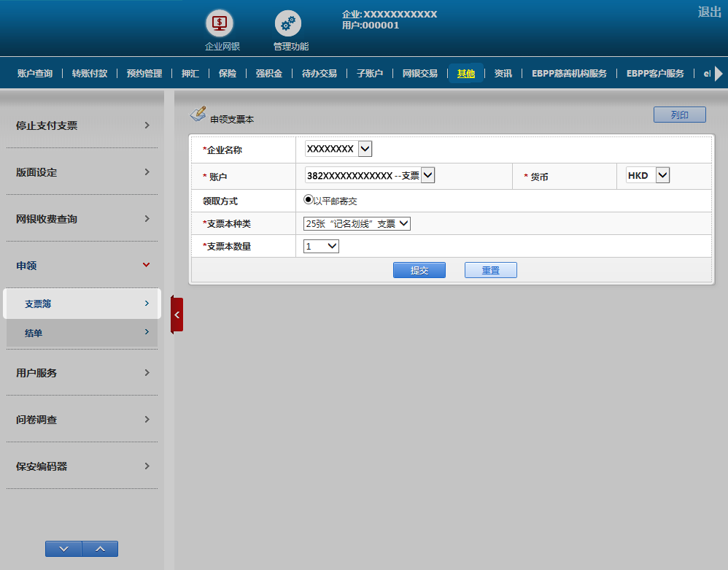The width and height of the screenshot is (728, 570).
Task: Expand the 停止支付支票 sidebar item
Action: point(82,126)
